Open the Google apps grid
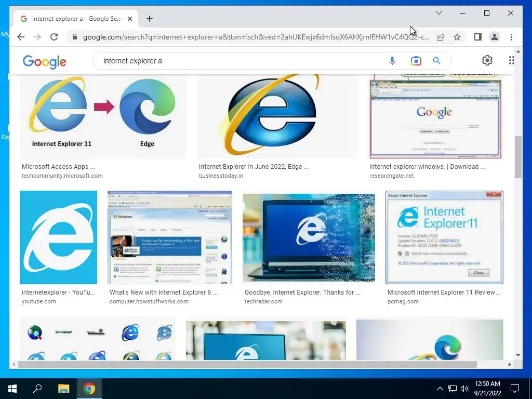The image size is (532, 399). [x=511, y=60]
